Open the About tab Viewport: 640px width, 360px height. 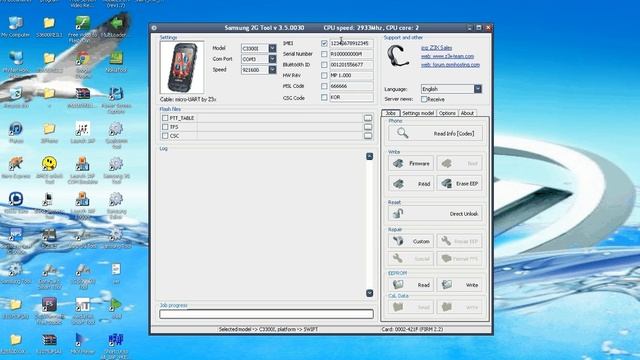click(x=467, y=113)
